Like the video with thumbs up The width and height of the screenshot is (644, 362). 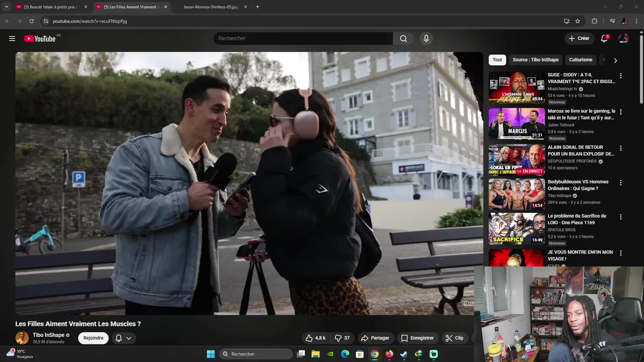tap(315, 338)
